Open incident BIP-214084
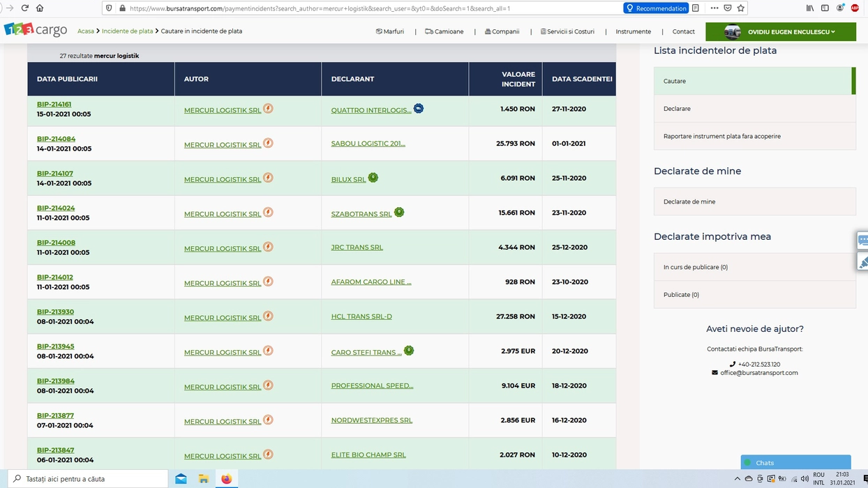 click(57, 139)
